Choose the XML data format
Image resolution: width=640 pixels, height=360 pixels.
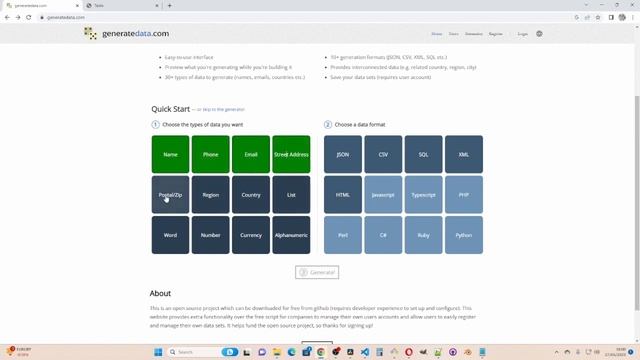(x=464, y=154)
